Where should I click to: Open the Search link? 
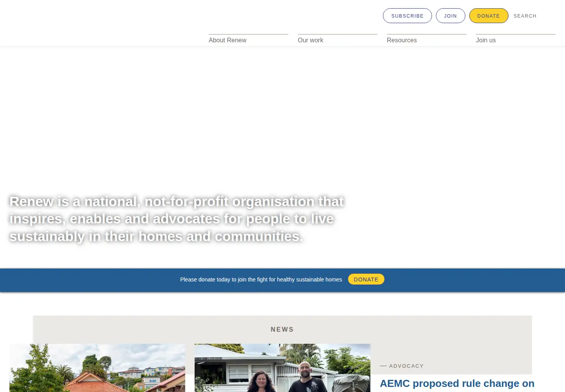point(525,16)
